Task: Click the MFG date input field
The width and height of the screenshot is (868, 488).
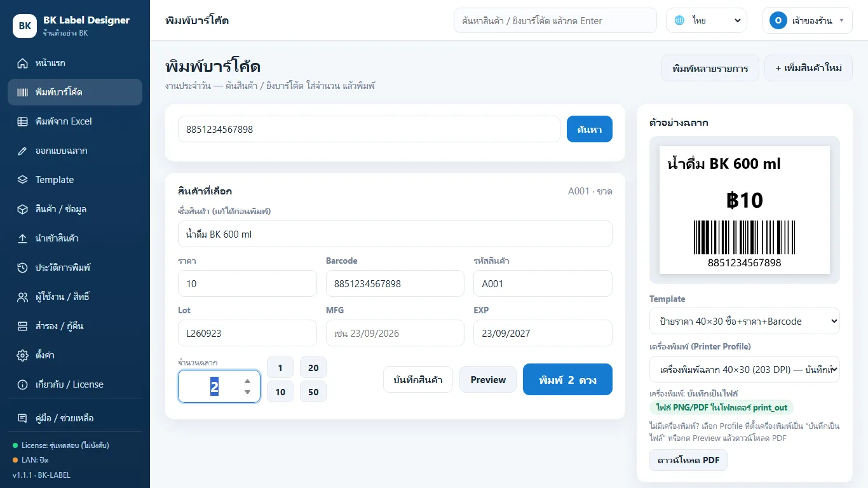Action: [395, 333]
